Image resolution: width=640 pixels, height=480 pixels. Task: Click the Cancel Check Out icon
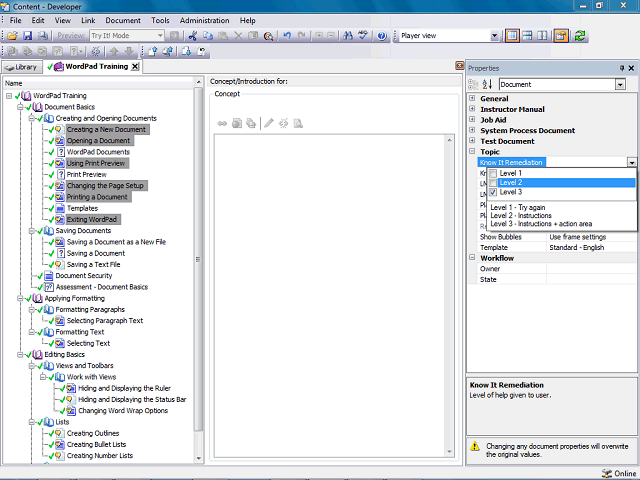click(202, 51)
